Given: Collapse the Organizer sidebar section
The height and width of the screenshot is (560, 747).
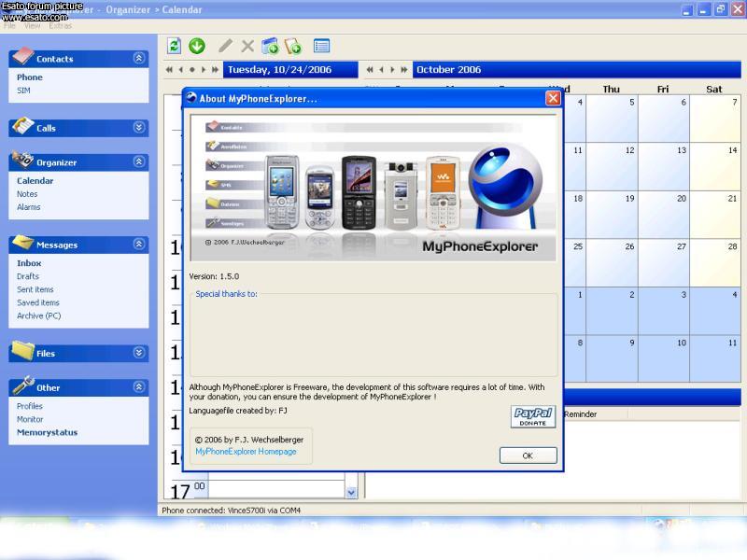Looking at the screenshot, I should [138, 161].
